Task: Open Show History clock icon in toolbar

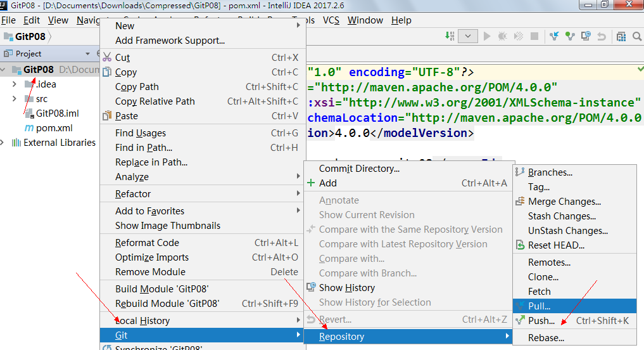Action: [x=586, y=37]
